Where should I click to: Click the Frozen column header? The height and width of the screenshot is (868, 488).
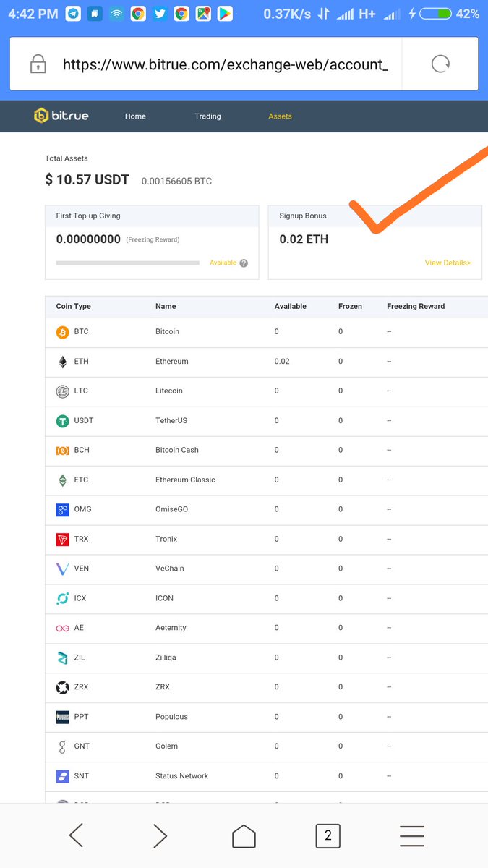[x=350, y=307]
